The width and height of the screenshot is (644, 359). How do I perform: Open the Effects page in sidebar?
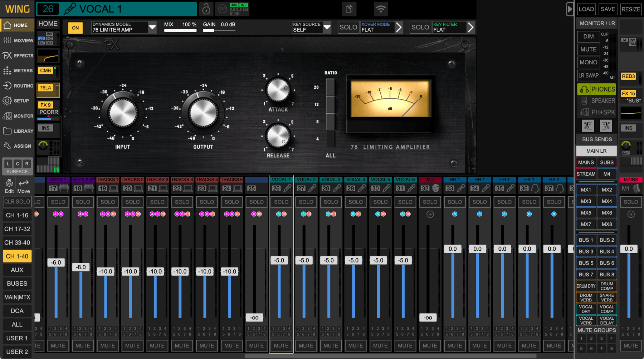coord(18,55)
